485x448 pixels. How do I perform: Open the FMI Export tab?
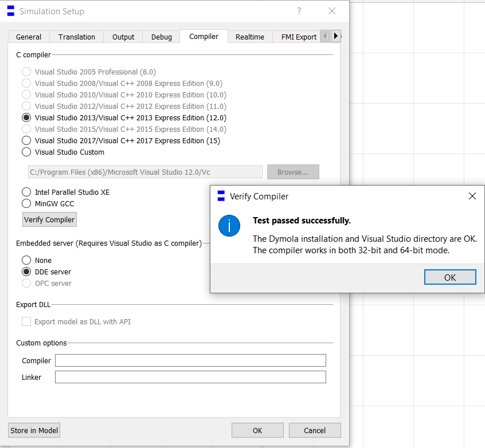click(x=298, y=37)
